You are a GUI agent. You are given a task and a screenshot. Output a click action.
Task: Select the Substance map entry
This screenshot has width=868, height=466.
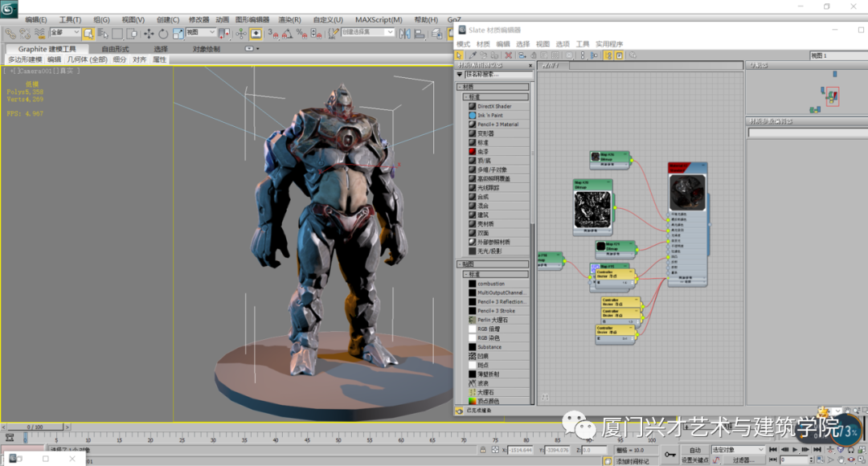pyautogui.click(x=489, y=347)
